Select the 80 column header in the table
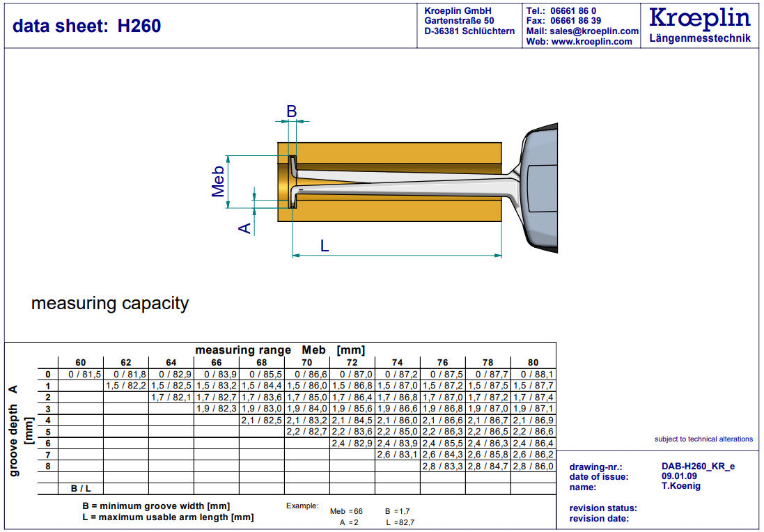 click(x=533, y=363)
